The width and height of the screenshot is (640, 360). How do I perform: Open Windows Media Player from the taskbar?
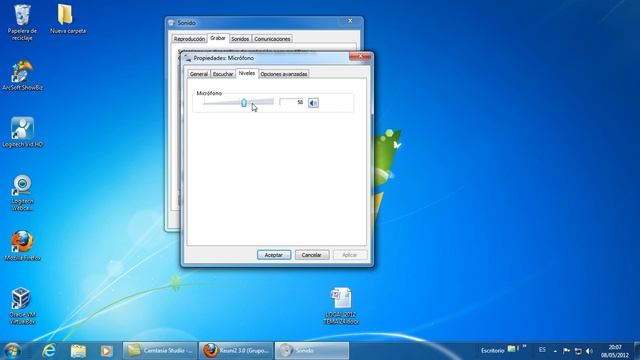(106, 351)
